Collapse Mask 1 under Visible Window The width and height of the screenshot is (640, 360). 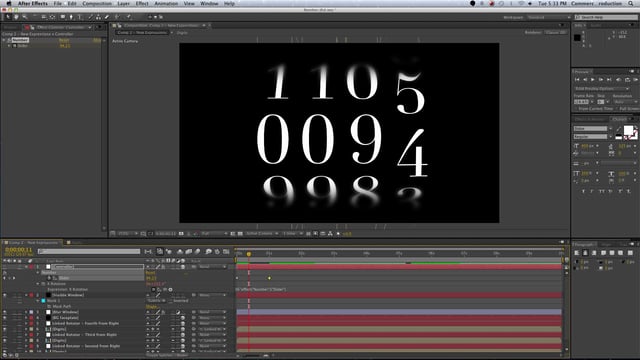(38, 301)
